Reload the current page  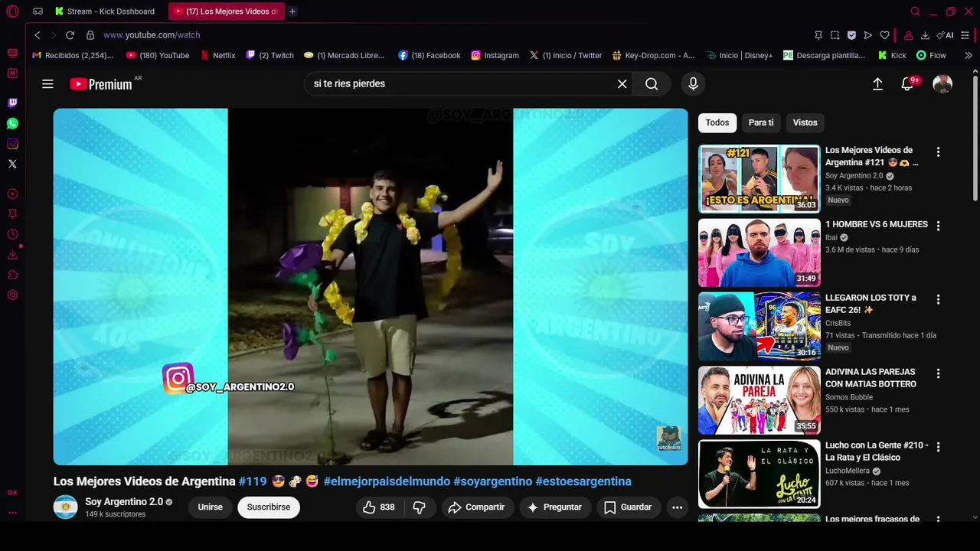pos(70,35)
